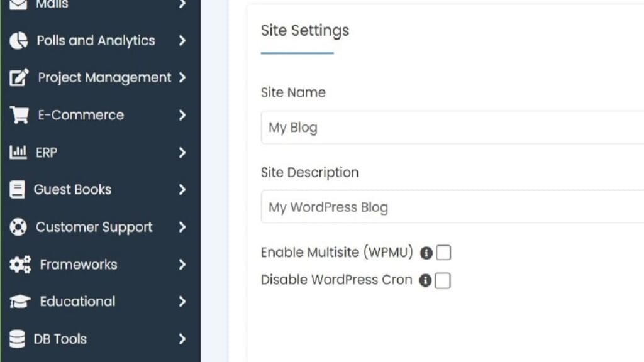
Task: Click the Frameworks gears icon
Action: [x=19, y=265]
